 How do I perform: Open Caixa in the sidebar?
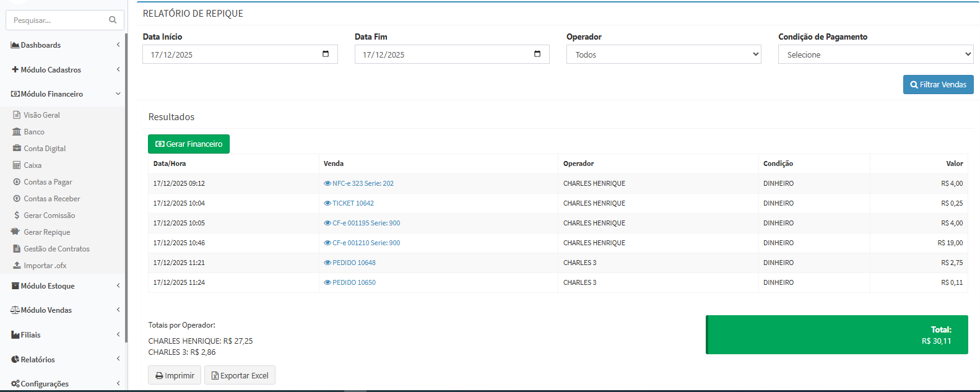(32, 165)
